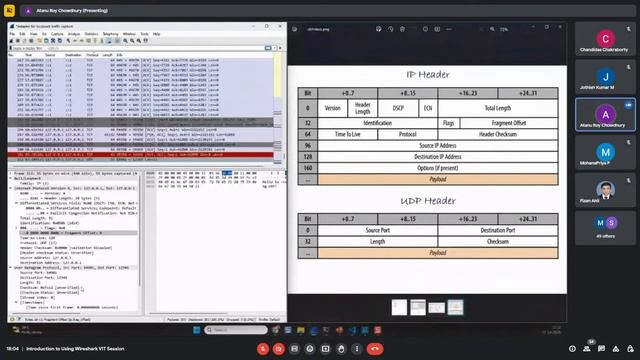Open the View menu in Wireshark
Image resolution: width=640 pixels, height=360 pixels.
(x=33, y=34)
